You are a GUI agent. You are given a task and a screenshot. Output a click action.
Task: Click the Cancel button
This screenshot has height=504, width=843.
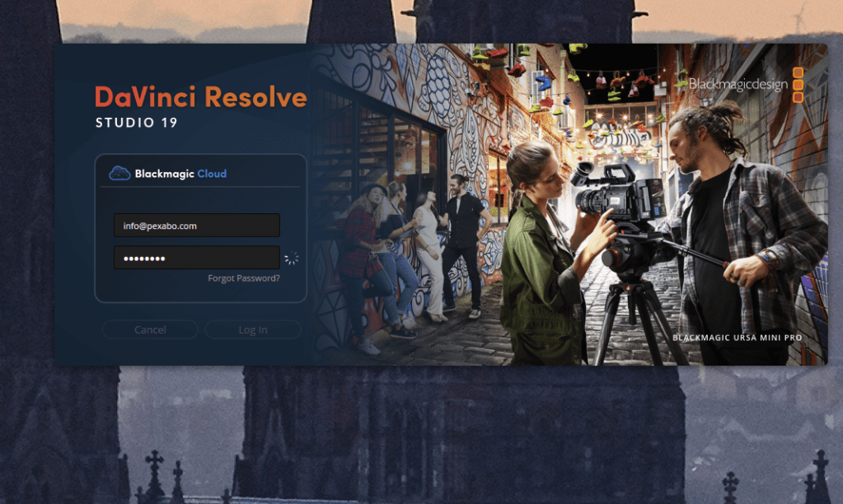click(x=150, y=329)
